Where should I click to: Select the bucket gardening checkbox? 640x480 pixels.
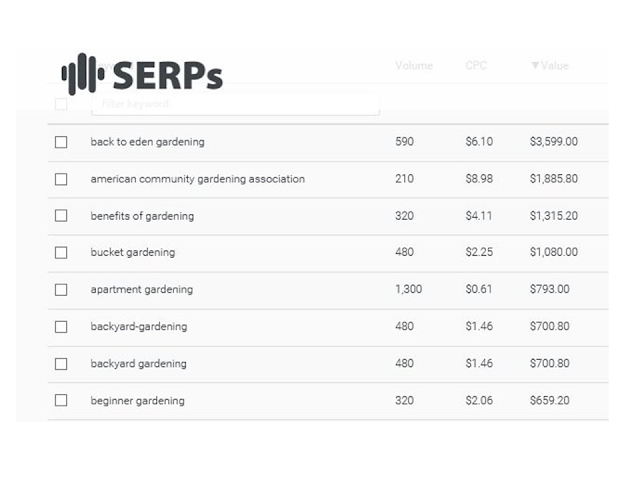point(61,253)
